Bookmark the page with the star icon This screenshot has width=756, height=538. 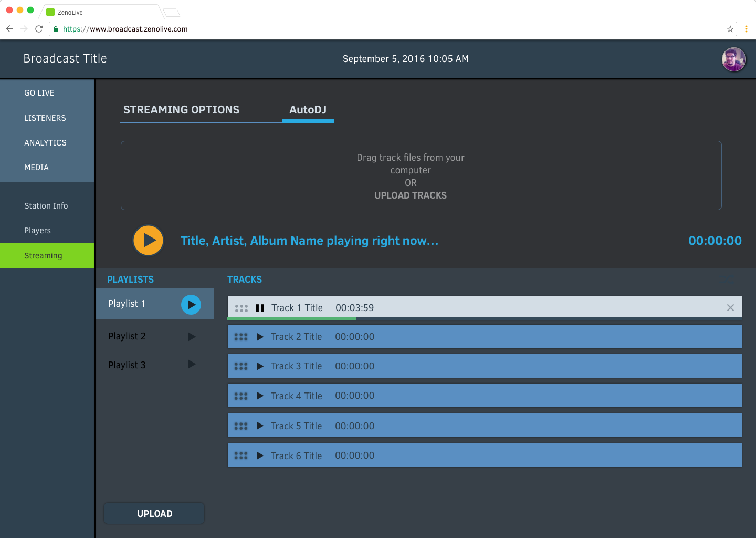(730, 29)
